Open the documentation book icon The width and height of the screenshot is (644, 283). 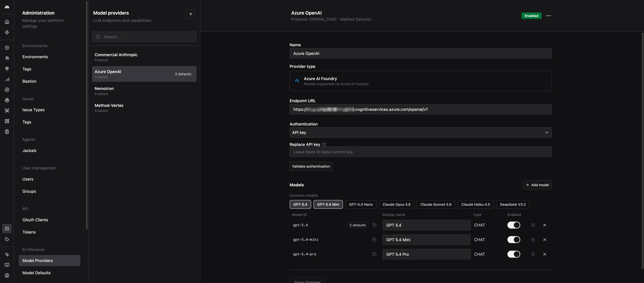[7, 265]
